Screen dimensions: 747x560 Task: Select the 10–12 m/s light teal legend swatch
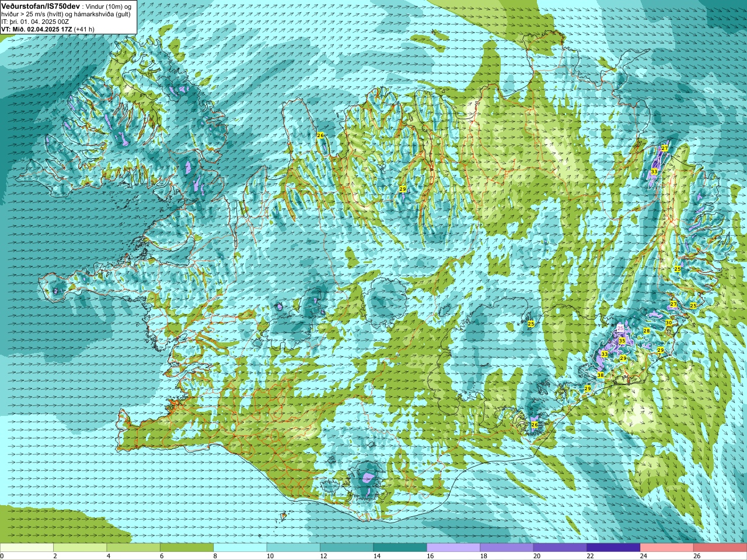pyautogui.click(x=294, y=548)
